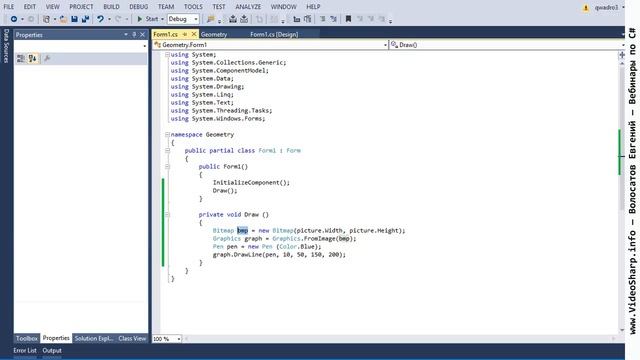This screenshot has width=640, height=360.
Task: Open the ANALYZE menu
Action: (248, 7)
